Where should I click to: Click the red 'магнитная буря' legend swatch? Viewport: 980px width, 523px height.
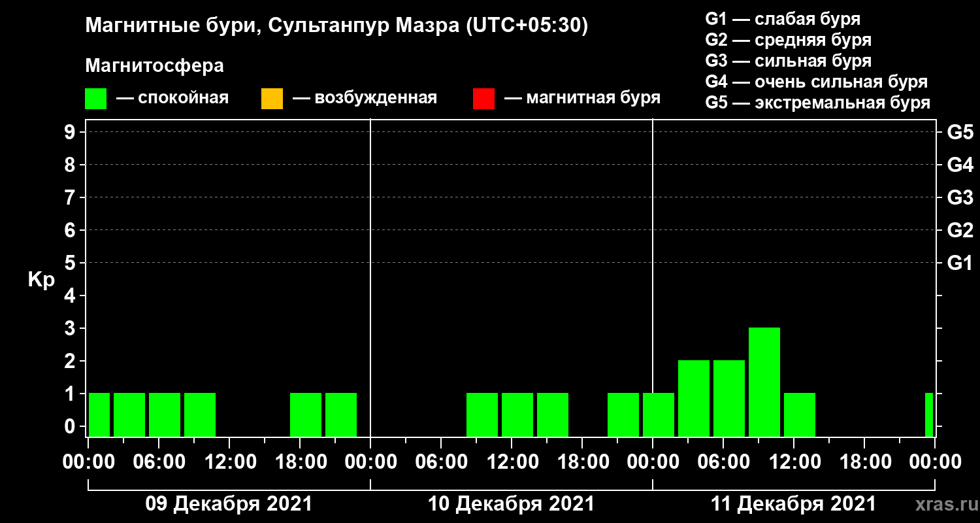pyautogui.click(x=483, y=99)
